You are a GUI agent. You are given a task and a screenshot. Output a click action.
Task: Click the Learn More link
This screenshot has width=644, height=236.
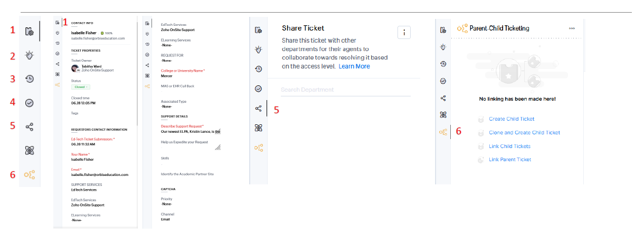click(354, 66)
